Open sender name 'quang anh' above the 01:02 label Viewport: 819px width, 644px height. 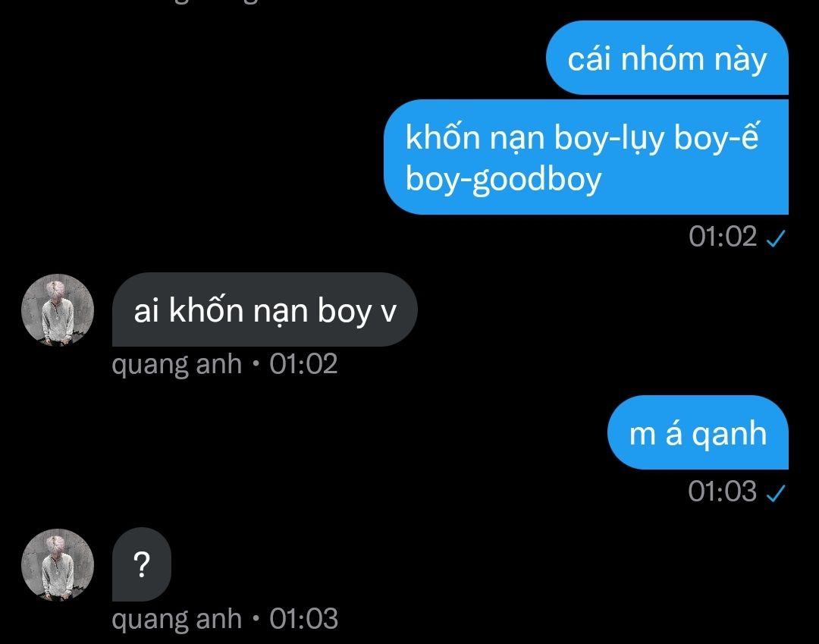tap(177, 365)
